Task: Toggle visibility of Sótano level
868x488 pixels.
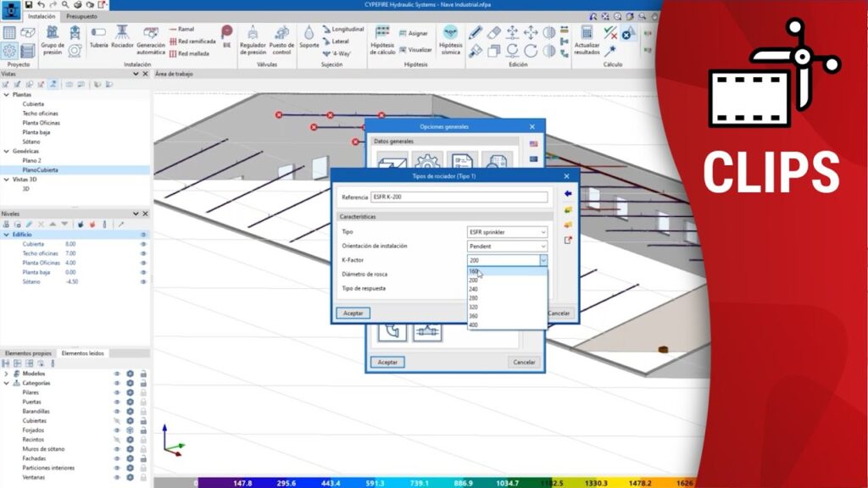Action: (x=143, y=282)
